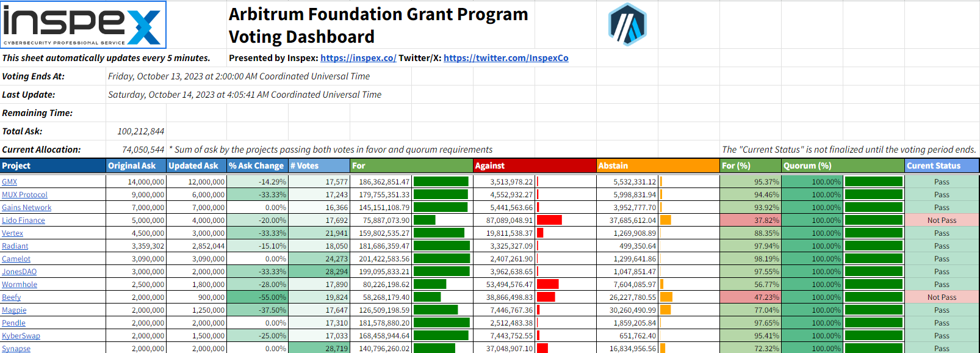980x353 pixels.
Task: Click the Beefy orange Abstain bar
Action: (x=666, y=297)
